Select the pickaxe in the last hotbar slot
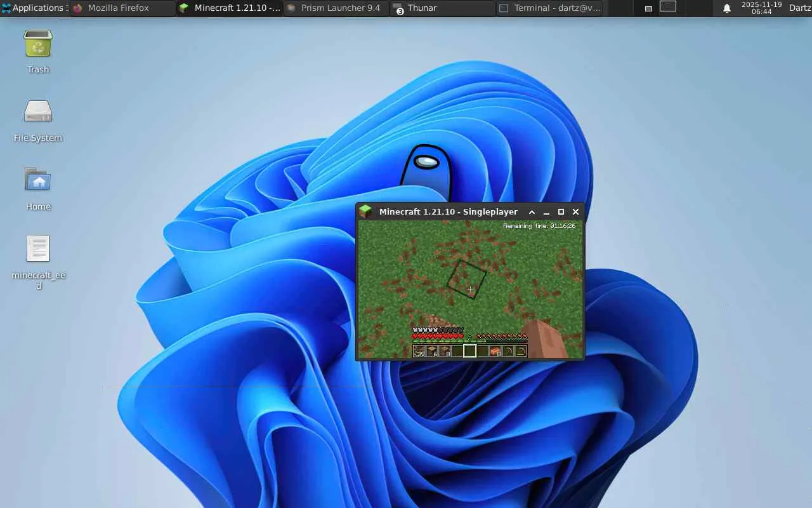This screenshot has height=508, width=812. pyautogui.click(x=520, y=351)
